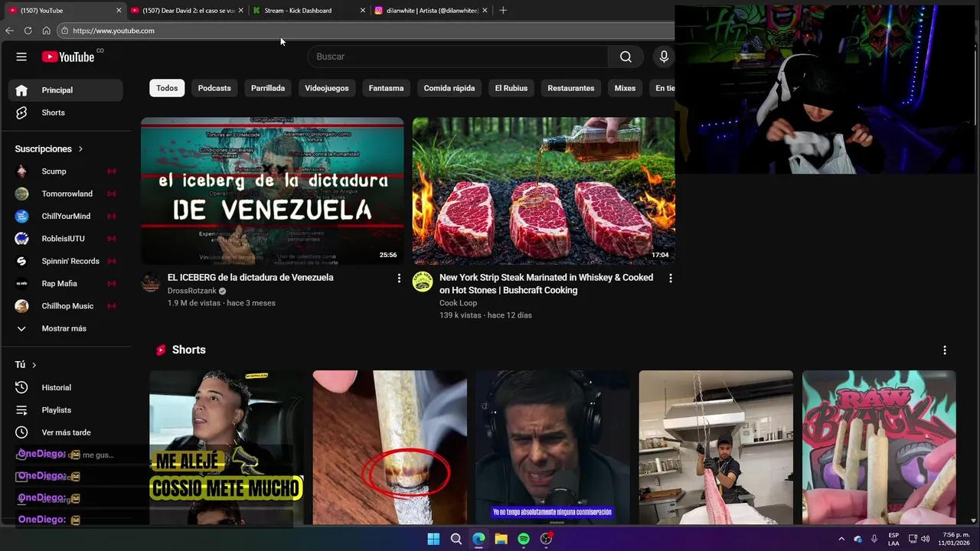This screenshot has height=551, width=980.
Task: Open the Chillhop Music channel subscription
Action: point(66,306)
